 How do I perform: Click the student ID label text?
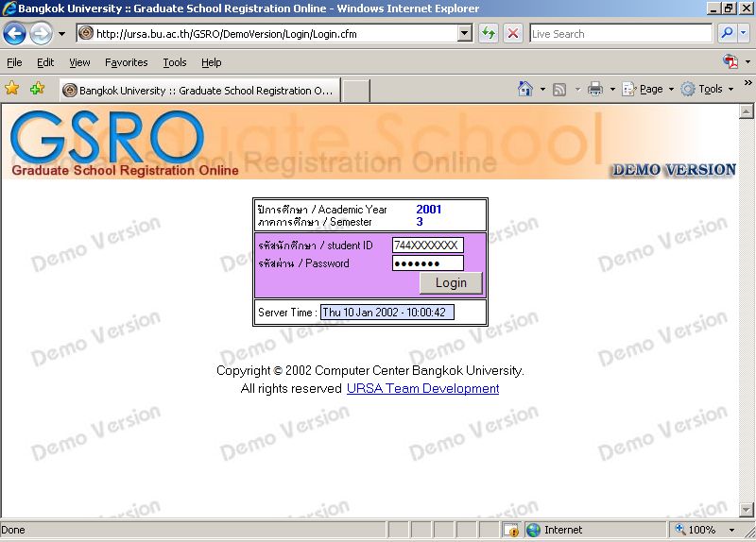316,246
